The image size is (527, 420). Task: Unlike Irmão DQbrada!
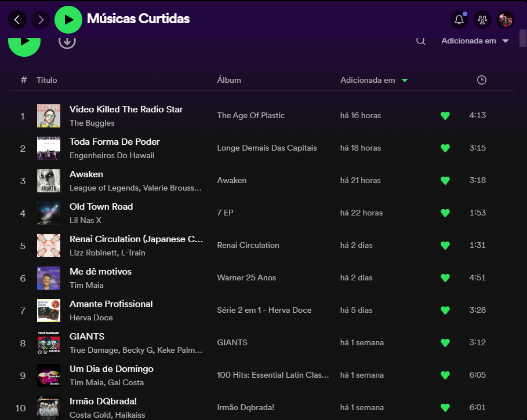(445, 408)
